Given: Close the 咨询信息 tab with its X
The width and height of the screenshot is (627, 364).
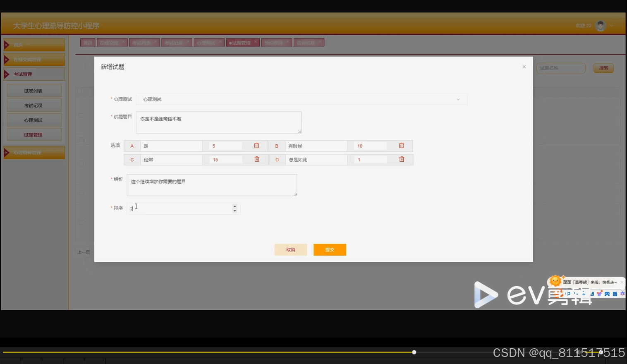Looking at the screenshot, I should click(x=320, y=42).
